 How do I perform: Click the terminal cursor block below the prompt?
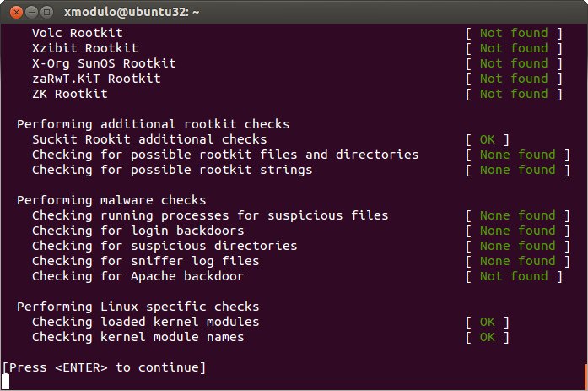(x=5, y=381)
